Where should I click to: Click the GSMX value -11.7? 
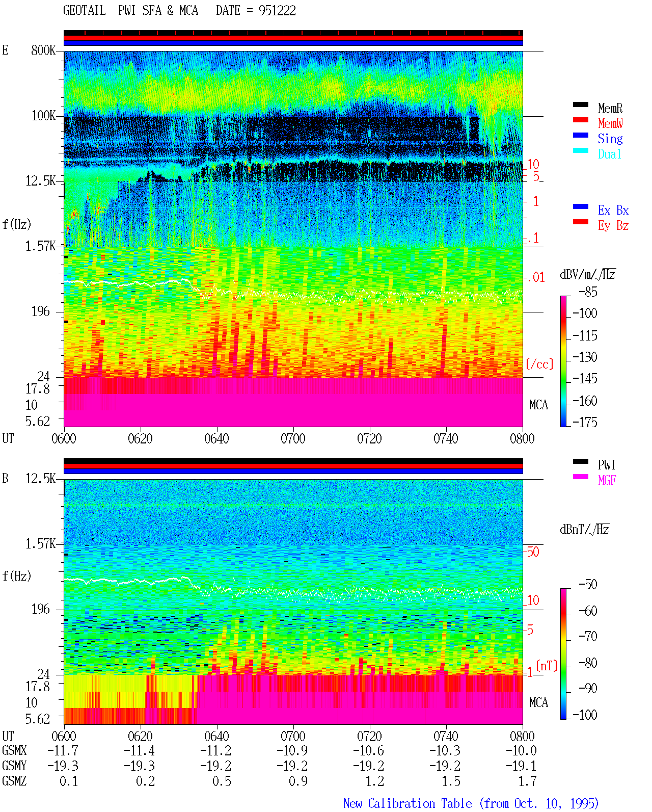click(63, 750)
